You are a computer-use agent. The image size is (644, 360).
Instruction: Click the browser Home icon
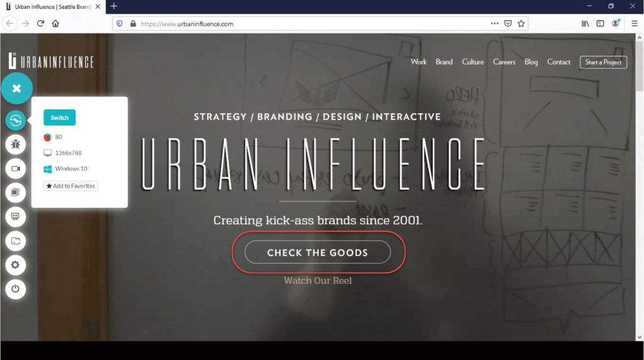click(x=55, y=24)
